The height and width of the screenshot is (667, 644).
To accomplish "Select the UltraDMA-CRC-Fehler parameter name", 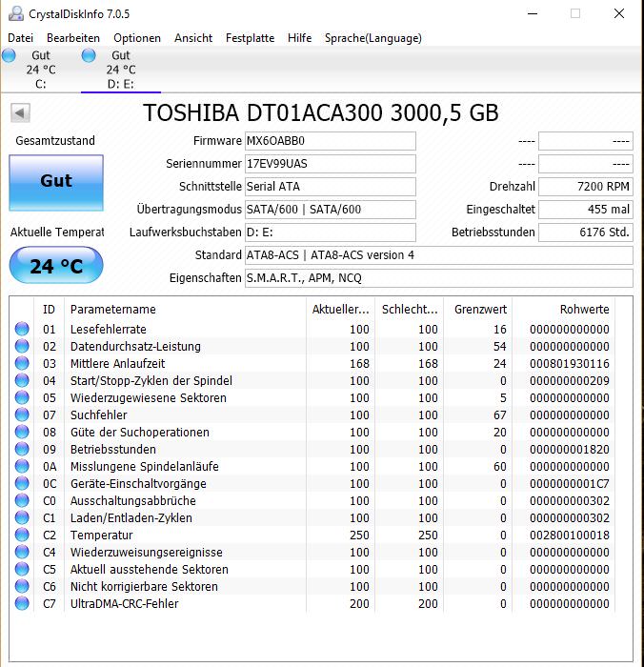I will click(x=124, y=603).
